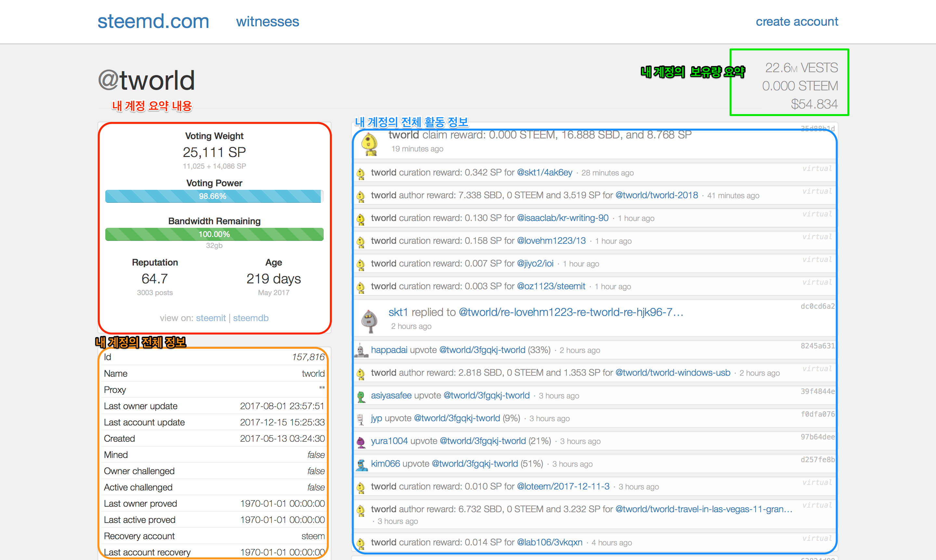This screenshot has width=936, height=560.
Task: Open @tworld/re-lovehm1223 reply link
Action: coord(571,312)
